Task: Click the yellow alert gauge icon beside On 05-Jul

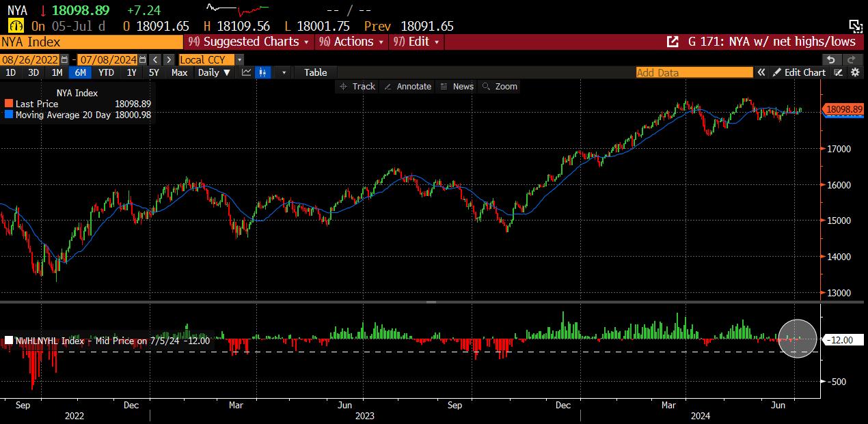Action: 16,26
